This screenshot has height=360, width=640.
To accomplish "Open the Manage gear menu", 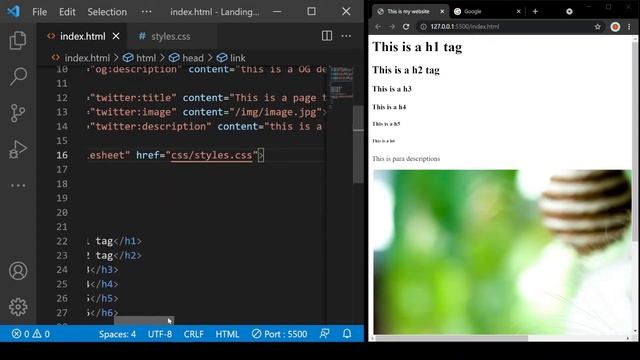I will coord(18,307).
